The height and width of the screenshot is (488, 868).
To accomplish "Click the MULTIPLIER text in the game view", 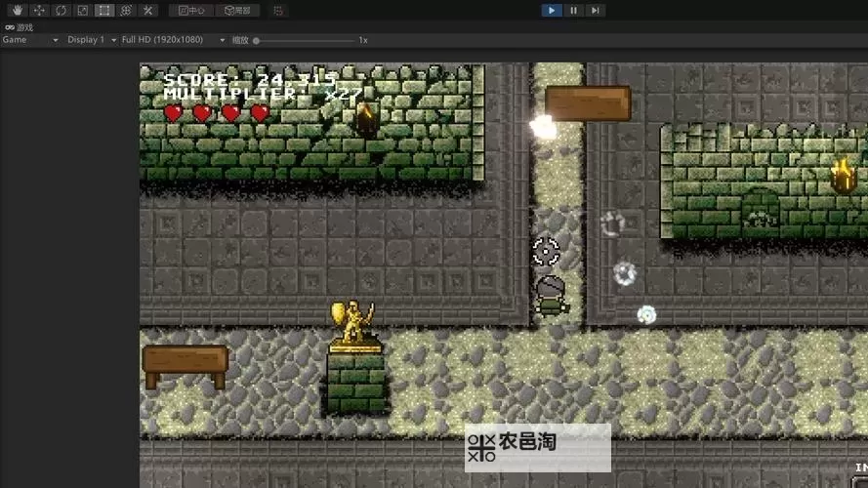I will 263,94.
